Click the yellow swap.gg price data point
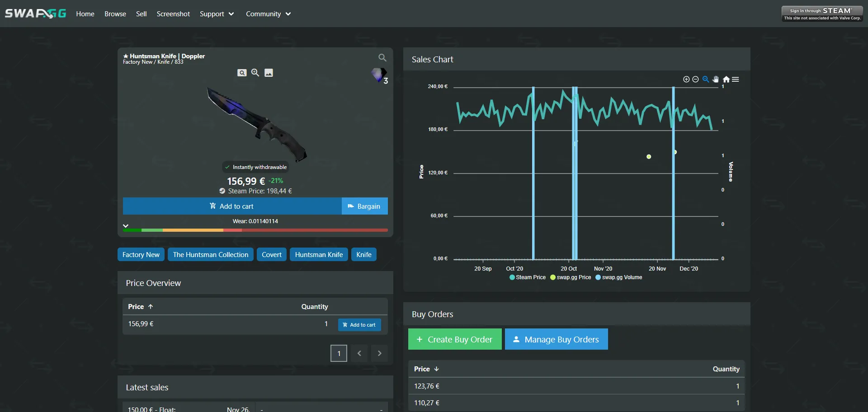Image resolution: width=868 pixels, height=412 pixels. (649, 157)
